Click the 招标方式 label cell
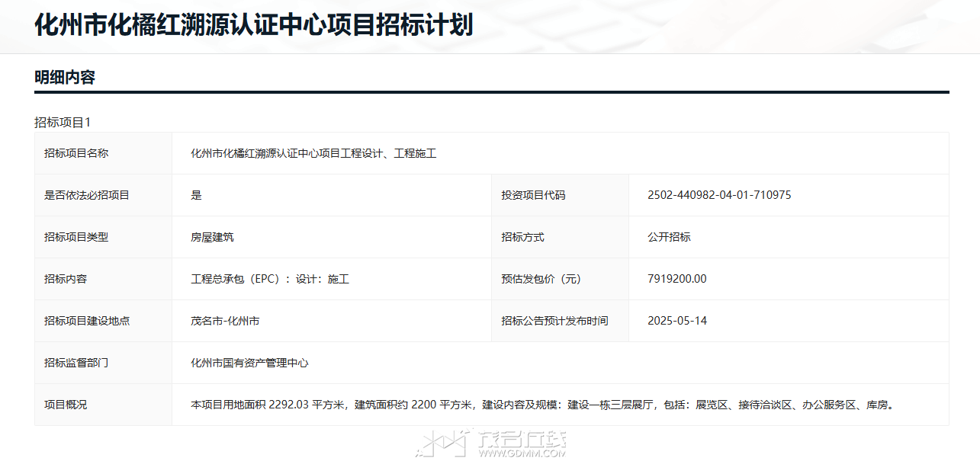This screenshot has width=980, height=461. point(561,237)
